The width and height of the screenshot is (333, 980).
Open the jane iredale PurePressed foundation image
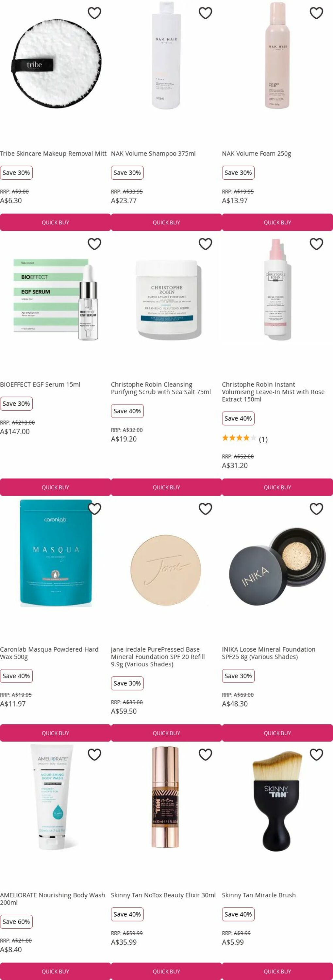click(166, 570)
